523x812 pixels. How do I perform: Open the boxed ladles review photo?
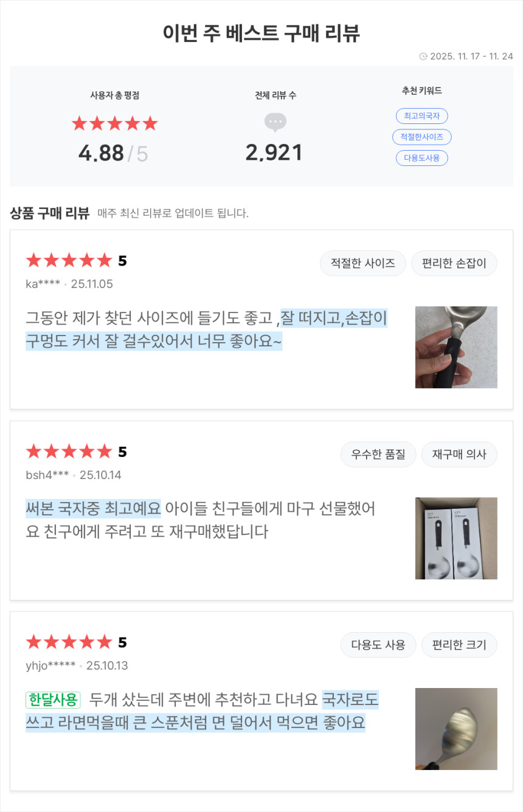[x=456, y=538]
